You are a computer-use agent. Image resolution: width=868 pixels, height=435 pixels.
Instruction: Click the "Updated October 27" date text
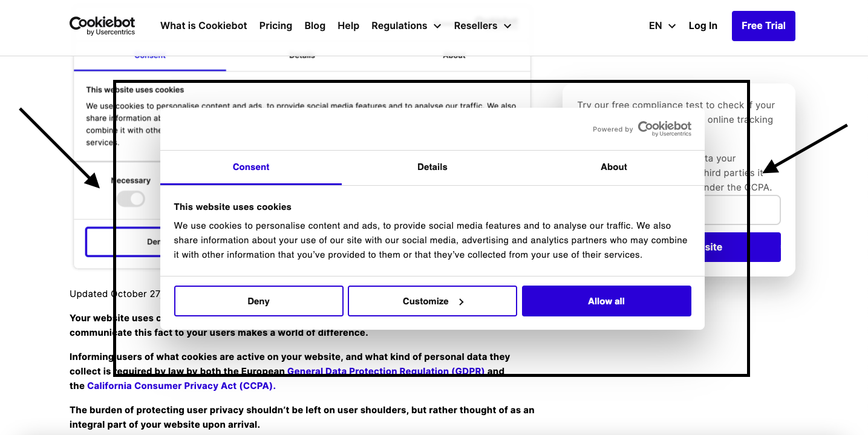click(115, 294)
